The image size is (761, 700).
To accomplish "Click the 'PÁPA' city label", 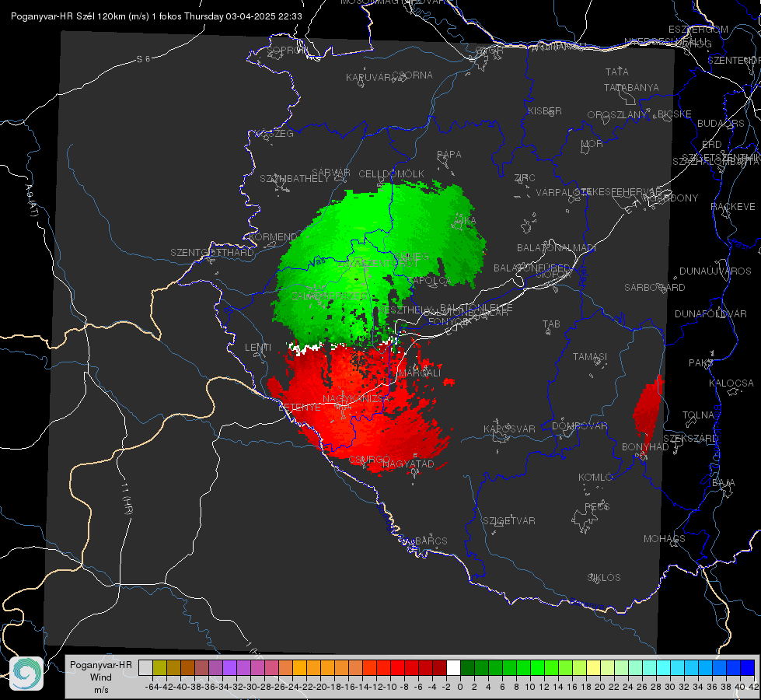I will click(449, 155).
